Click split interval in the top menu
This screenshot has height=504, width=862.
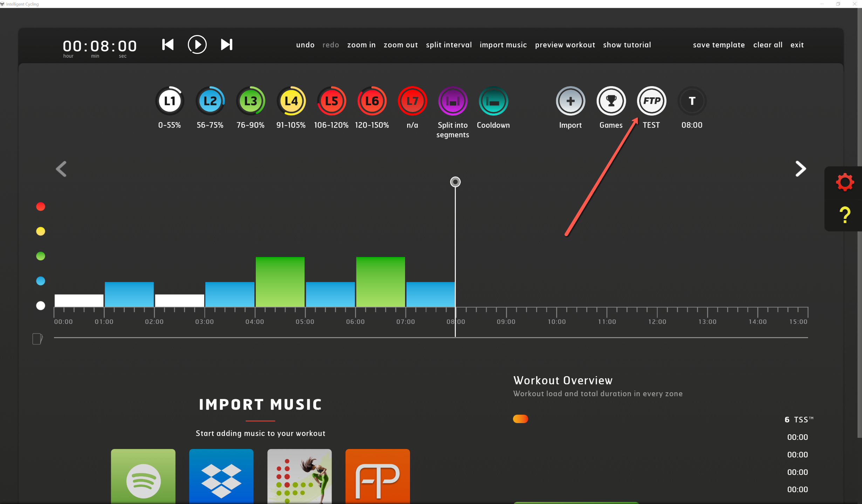(449, 45)
